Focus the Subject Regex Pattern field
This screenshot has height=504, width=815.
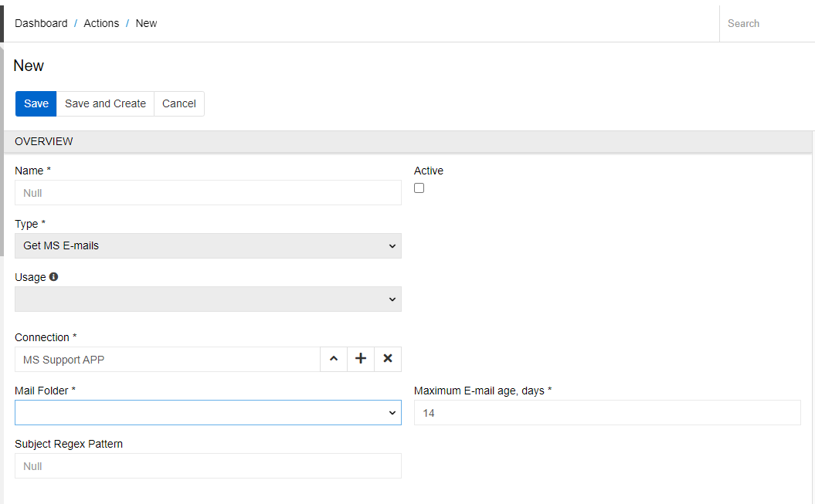[208, 466]
